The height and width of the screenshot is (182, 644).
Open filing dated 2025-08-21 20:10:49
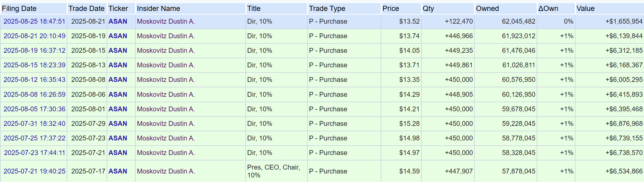point(34,36)
